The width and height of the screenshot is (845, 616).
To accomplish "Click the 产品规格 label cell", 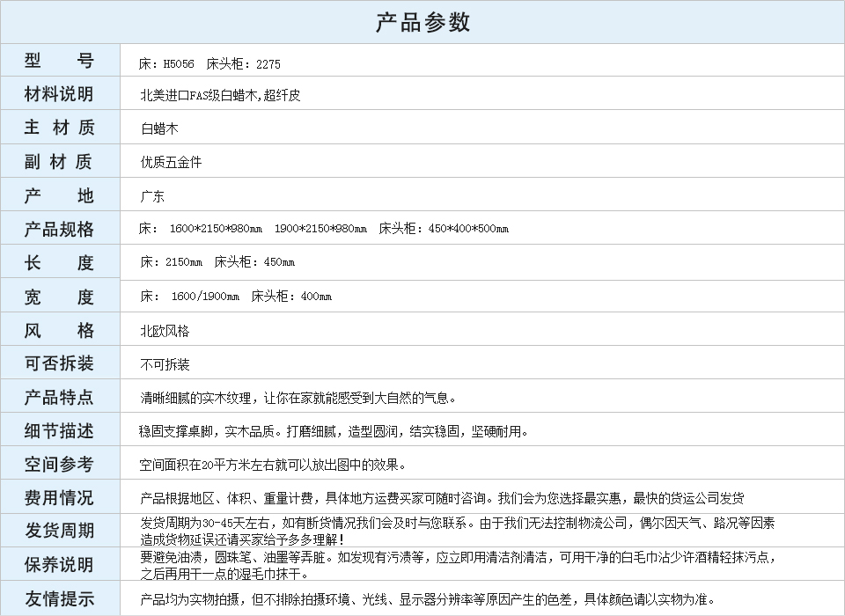I will 59,230.
